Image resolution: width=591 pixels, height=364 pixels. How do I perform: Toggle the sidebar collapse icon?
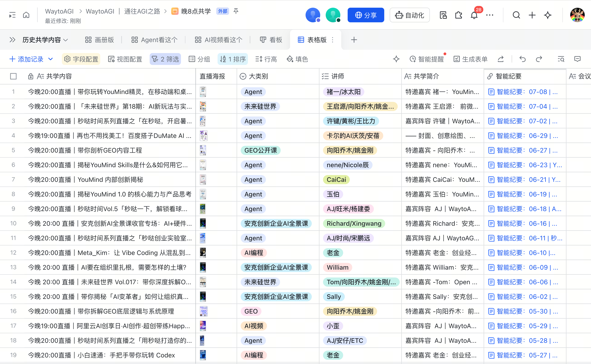(x=12, y=15)
